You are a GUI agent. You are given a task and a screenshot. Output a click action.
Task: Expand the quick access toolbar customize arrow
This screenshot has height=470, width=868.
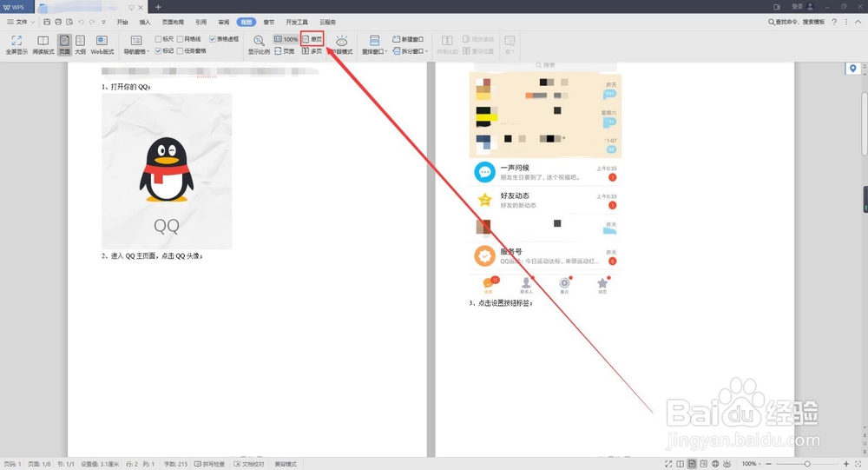point(103,23)
